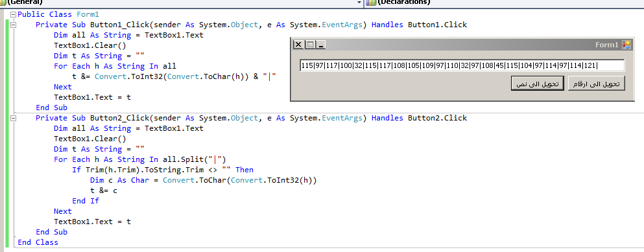Click the Button1_Click method name
Screen dimensions: 644x252
pos(119,25)
